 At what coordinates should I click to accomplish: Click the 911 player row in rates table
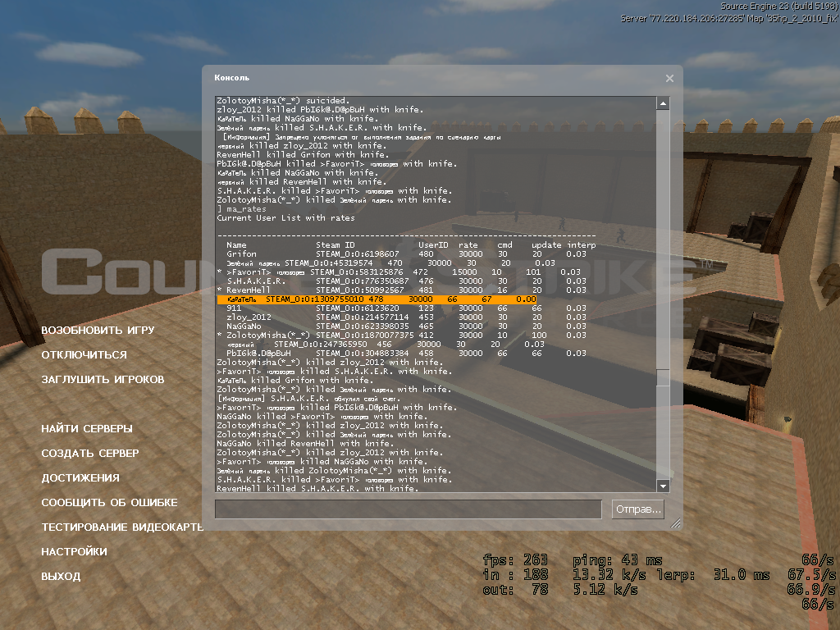point(407,308)
